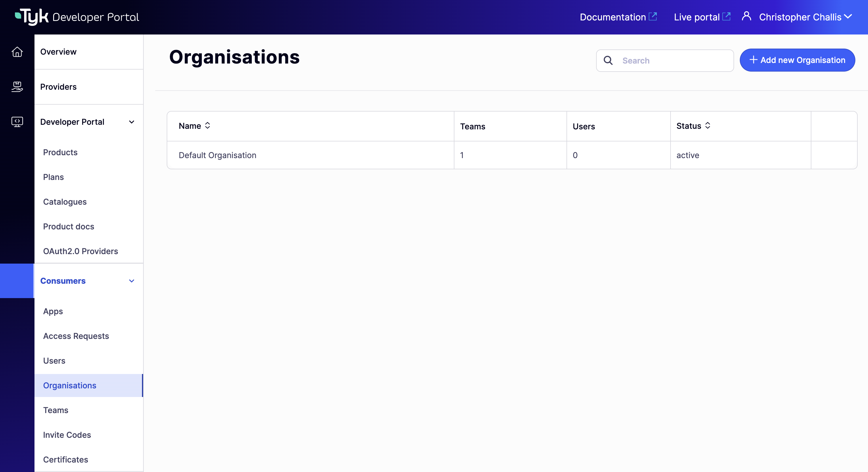Click the Name column header text
This screenshot has height=472, width=868.
(190, 126)
